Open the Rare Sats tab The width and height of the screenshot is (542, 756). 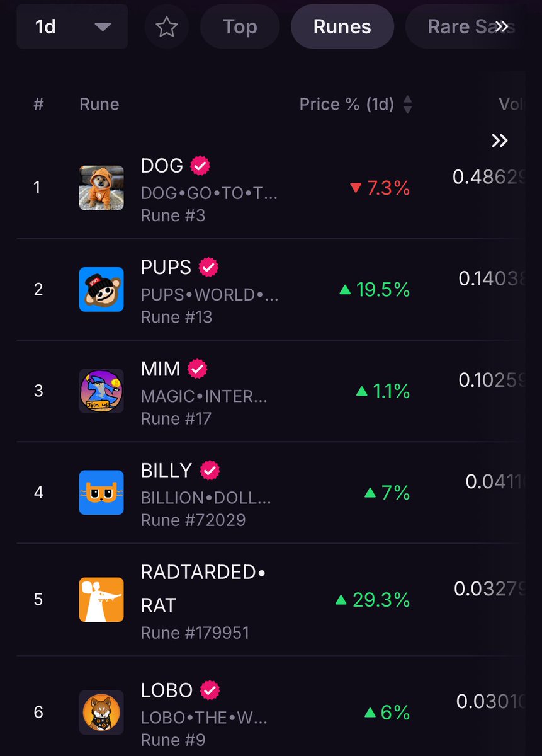pyautogui.click(x=466, y=27)
